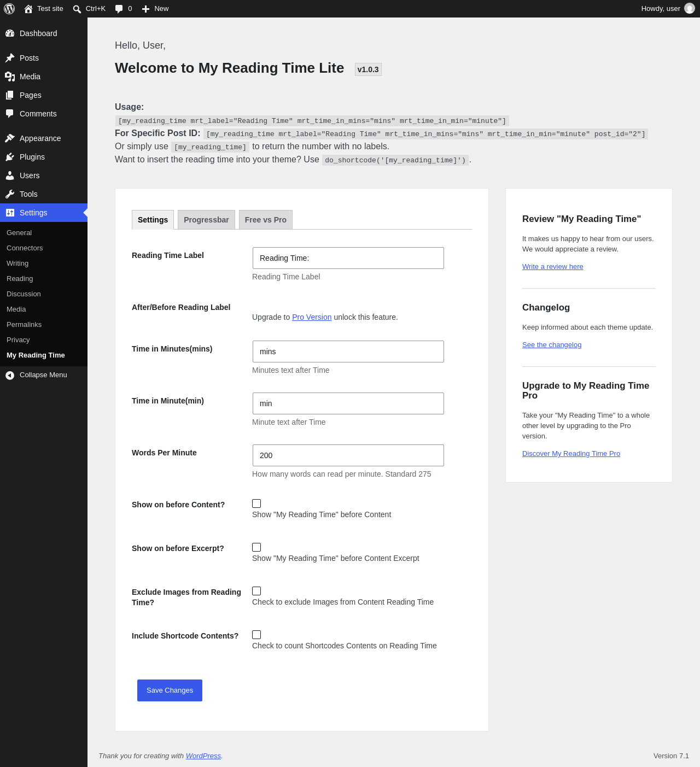Click the Collapse Menu label

pos(43,375)
